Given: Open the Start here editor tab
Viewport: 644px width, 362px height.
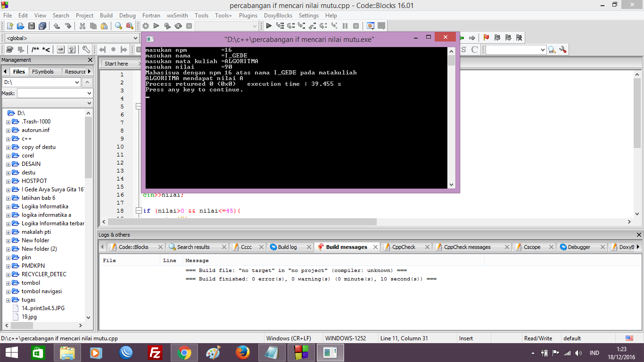Looking at the screenshot, I should point(116,64).
